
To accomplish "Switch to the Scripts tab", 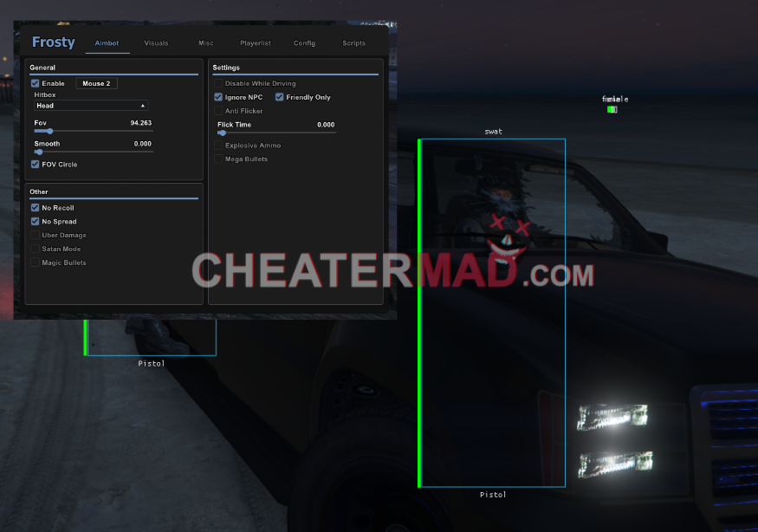I will click(x=353, y=43).
